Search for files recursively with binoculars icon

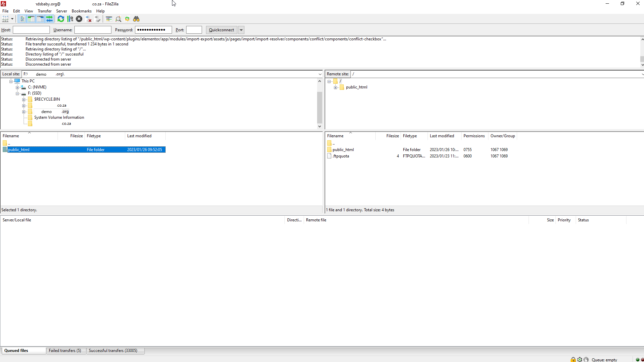tap(136, 19)
